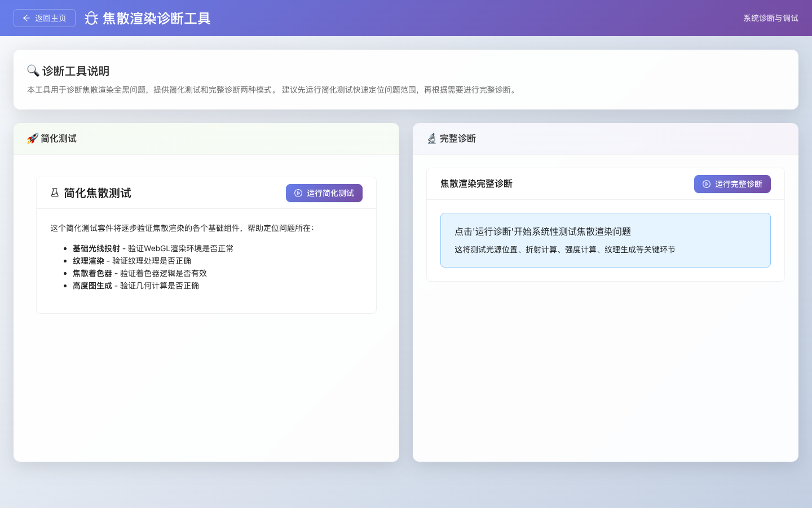The image size is (812, 508).
Task: Start full diagnosis with 运行完整诊断
Action: coord(732,184)
